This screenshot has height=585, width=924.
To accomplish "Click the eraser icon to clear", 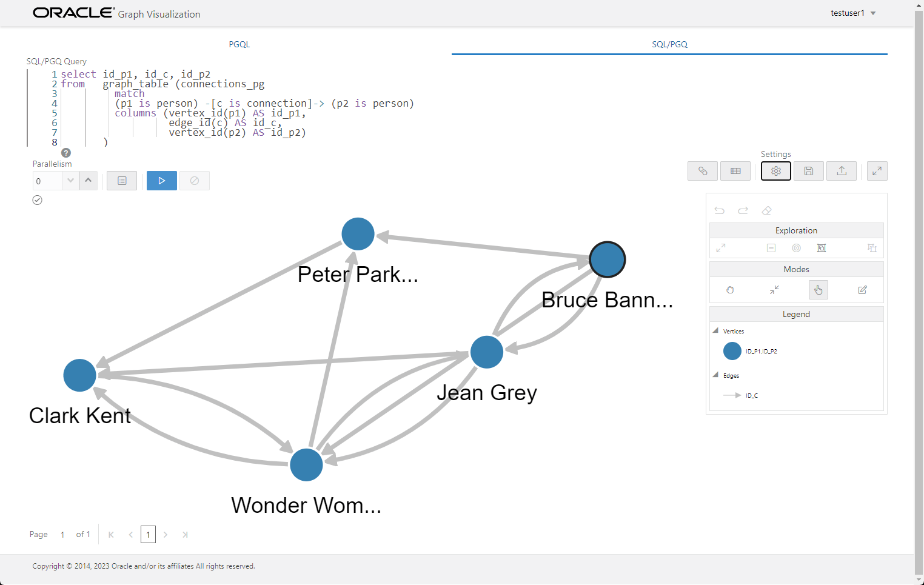I will (x=767, y=210).
